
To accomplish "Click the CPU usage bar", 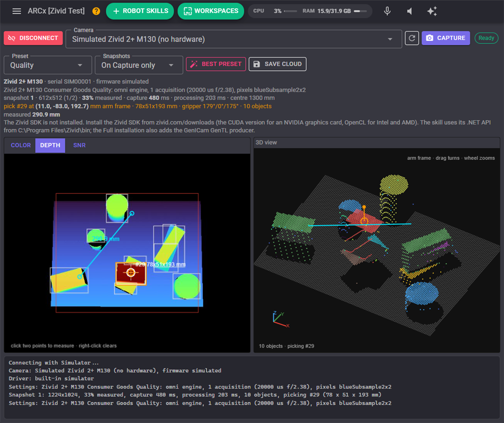I will coord(290,11).
